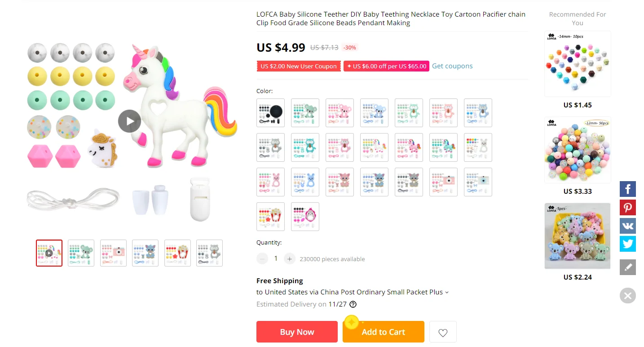
Task: Add the item to wishlist with the heart
Action: pyautogui.click(x=443, y=332)
